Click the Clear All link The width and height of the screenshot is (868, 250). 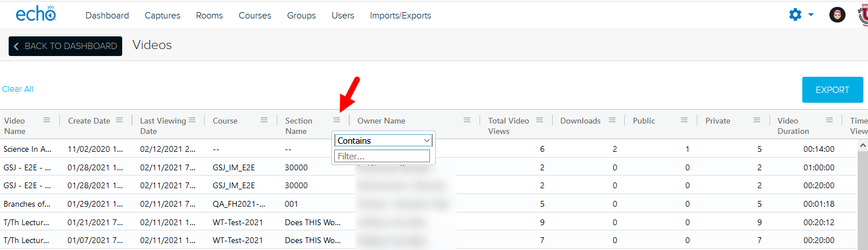pyautogui.click(x=18, y=89)
